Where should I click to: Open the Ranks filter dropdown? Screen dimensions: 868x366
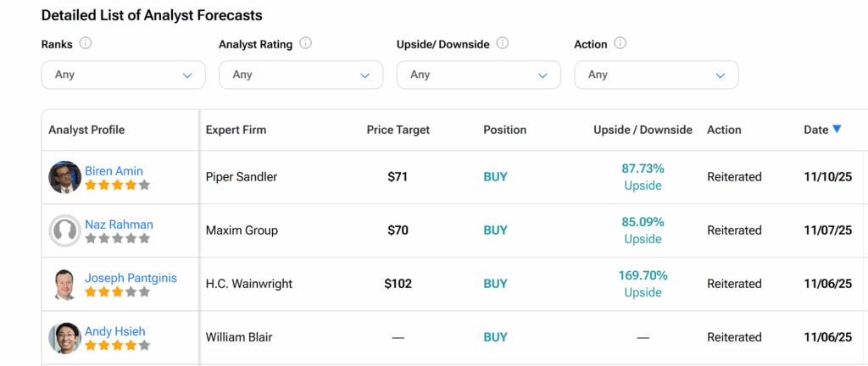coord(123,75)
